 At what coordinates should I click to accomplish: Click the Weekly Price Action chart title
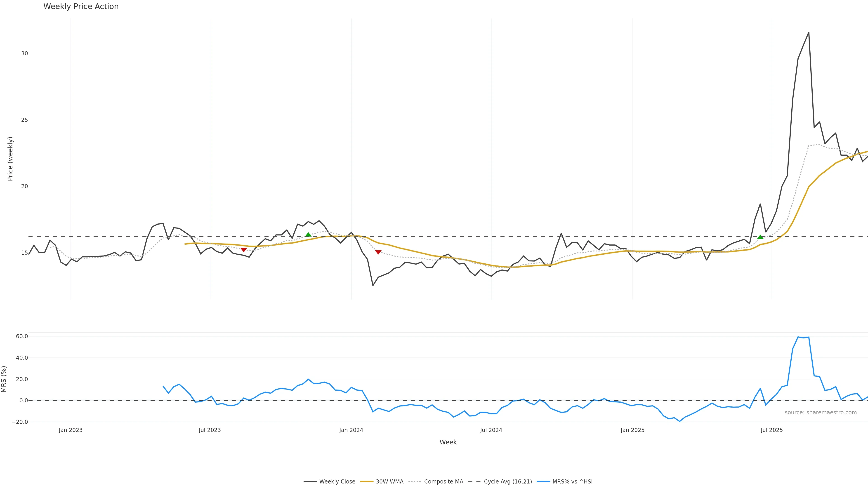click(81, 6)
